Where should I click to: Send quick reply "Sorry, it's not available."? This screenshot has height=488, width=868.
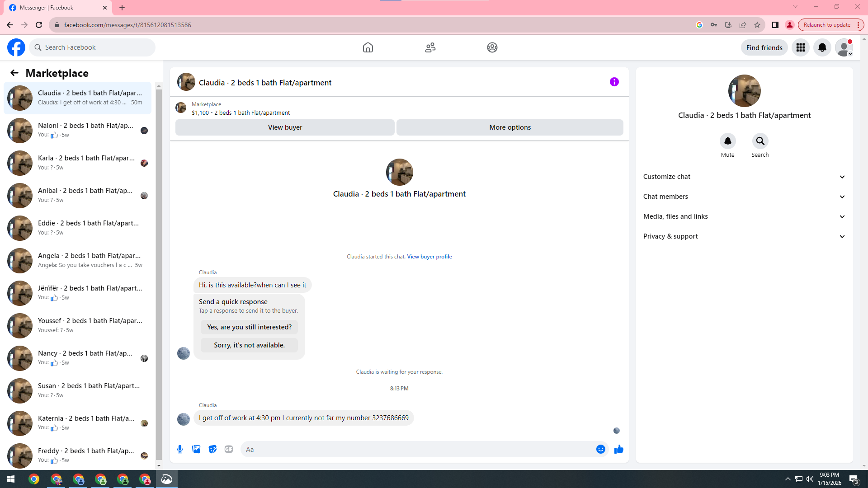[x=249, y=345]
